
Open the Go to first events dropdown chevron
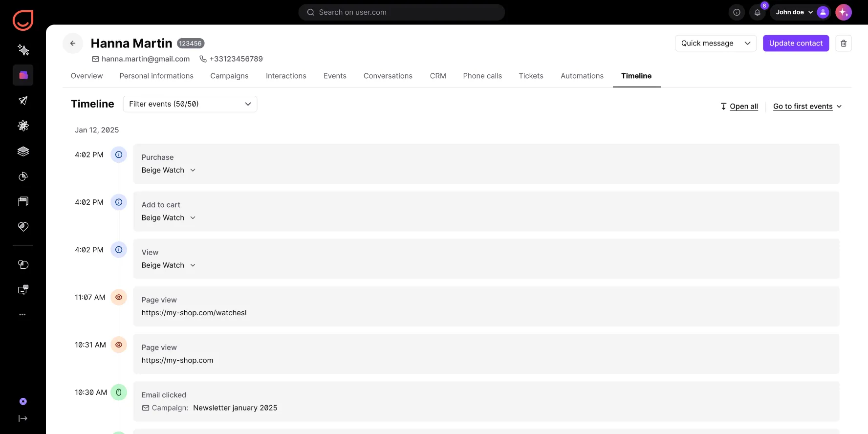click(839, 107)
